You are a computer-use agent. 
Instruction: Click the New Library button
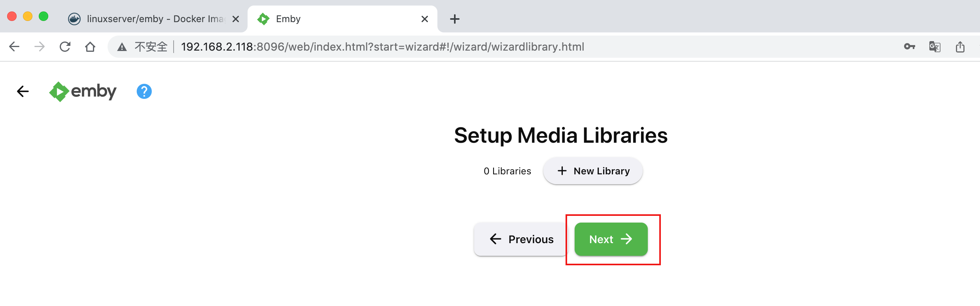pos(593,171)
